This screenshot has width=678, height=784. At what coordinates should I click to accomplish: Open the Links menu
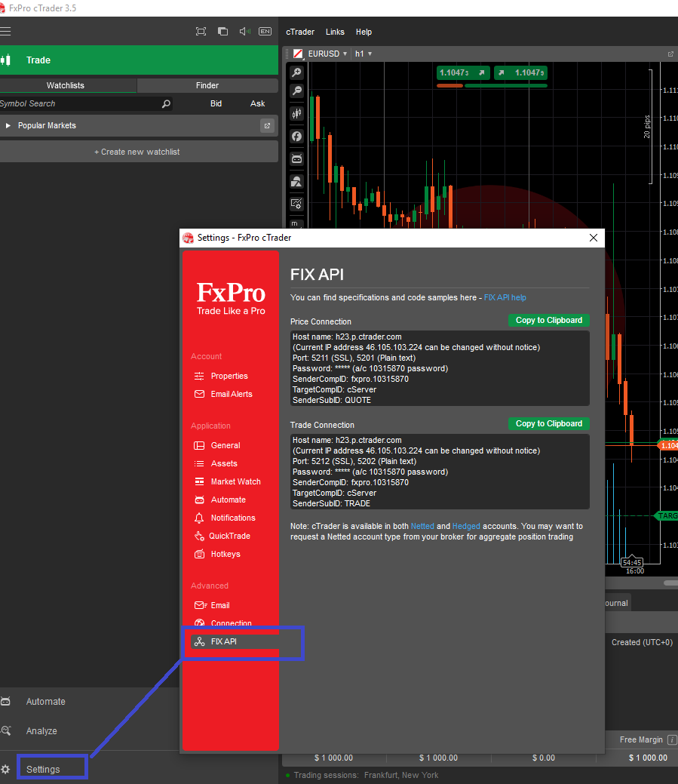click(x=335, y=32)
